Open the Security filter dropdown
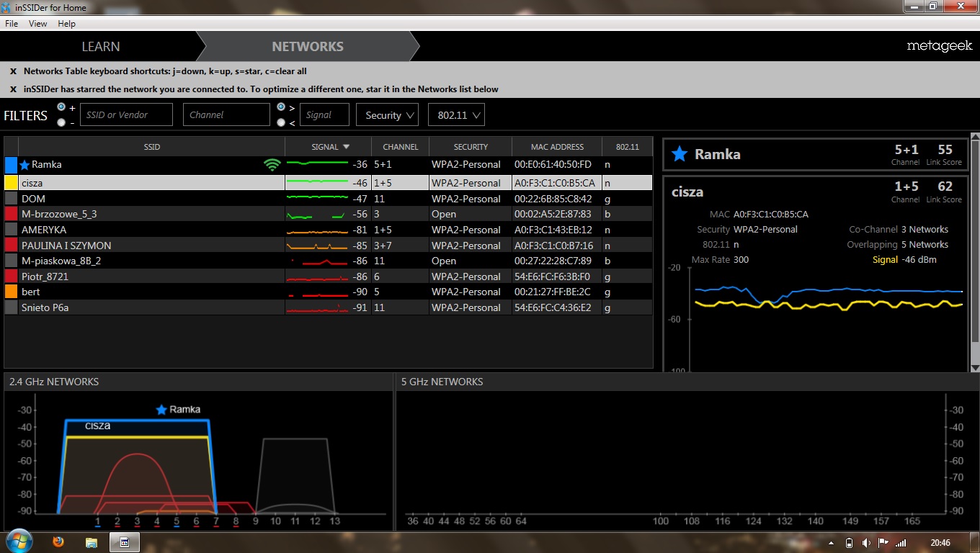The width and height of the screenshot is (980, 553). click(x=387, y=115)
